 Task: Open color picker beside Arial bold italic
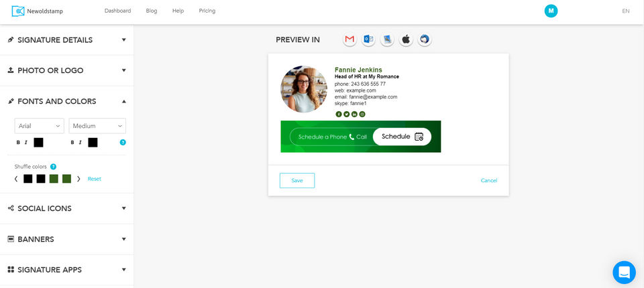point(38,143)
